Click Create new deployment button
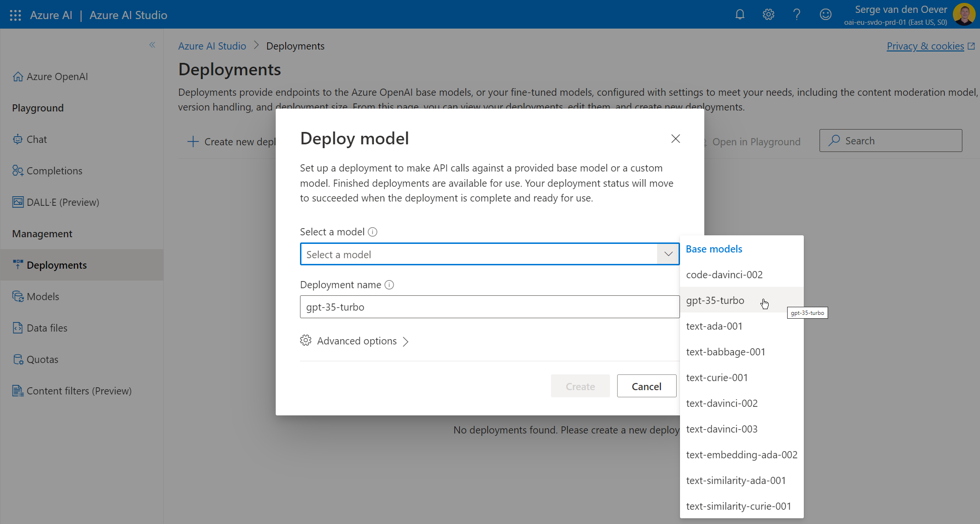The width and height of the screenshot is (980, 524). click(x=231, y=141)
